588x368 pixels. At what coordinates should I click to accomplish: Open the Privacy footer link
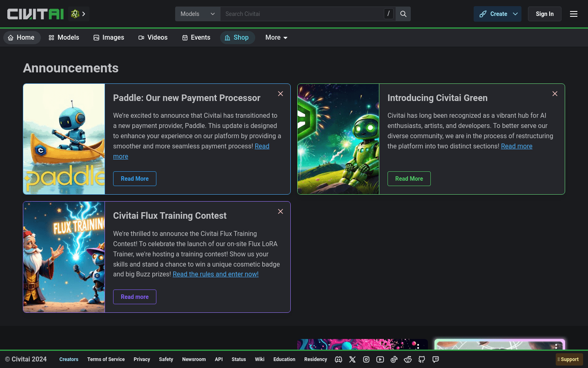[x=142, y=359]
